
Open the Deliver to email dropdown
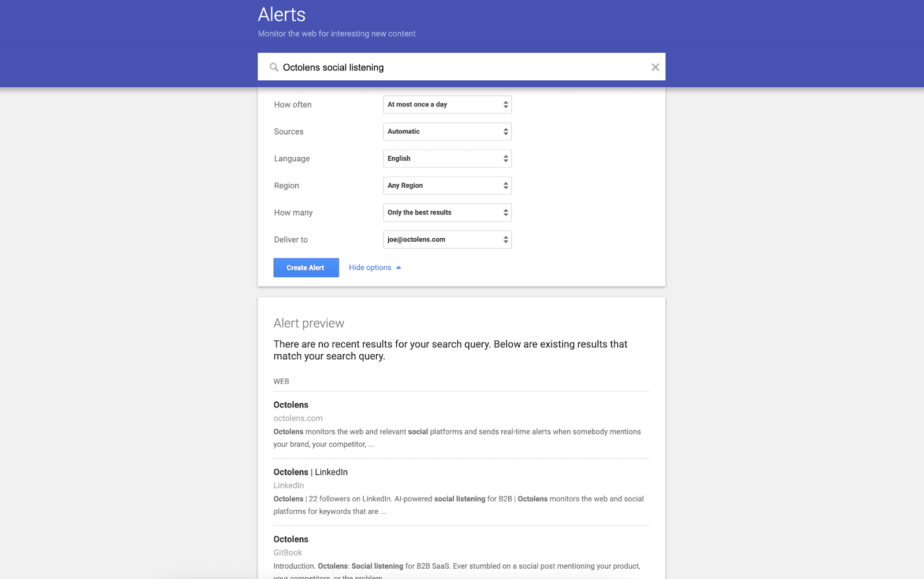click(x=447, y=239)
